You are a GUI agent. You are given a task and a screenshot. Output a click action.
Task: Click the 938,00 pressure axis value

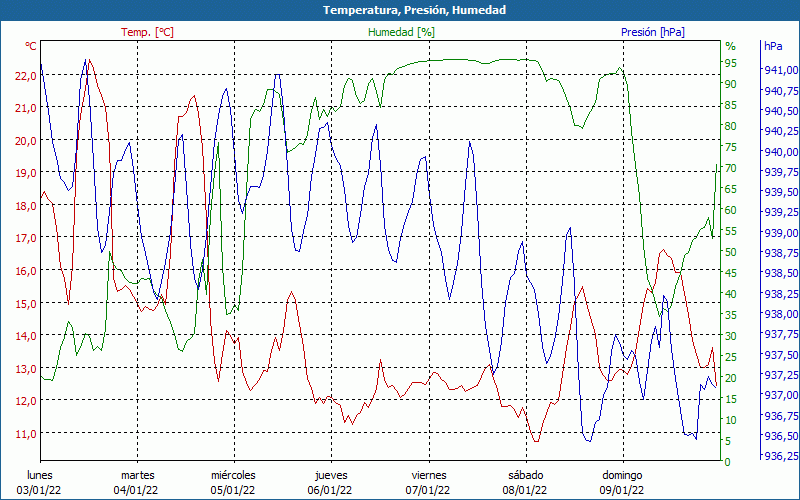point(781,314)
